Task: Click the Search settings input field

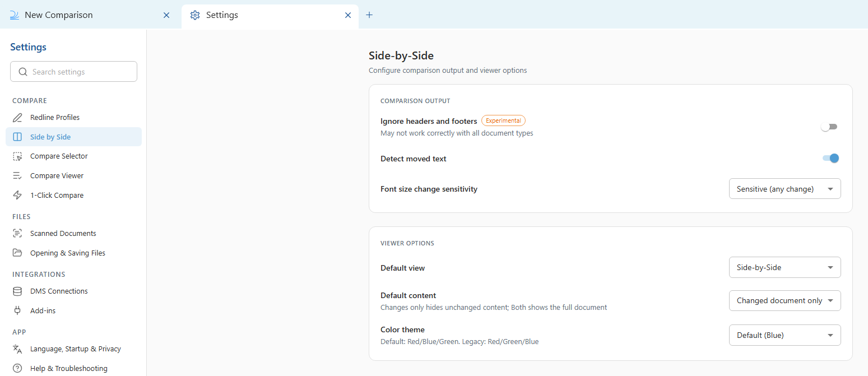Action: (x=73, y=72)
